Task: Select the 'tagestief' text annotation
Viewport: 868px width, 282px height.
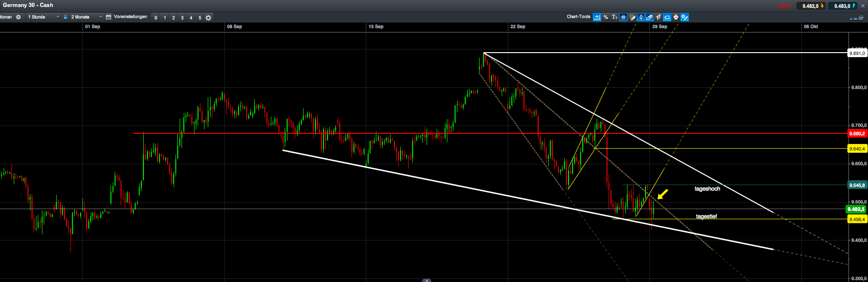Action: [706, 216]
